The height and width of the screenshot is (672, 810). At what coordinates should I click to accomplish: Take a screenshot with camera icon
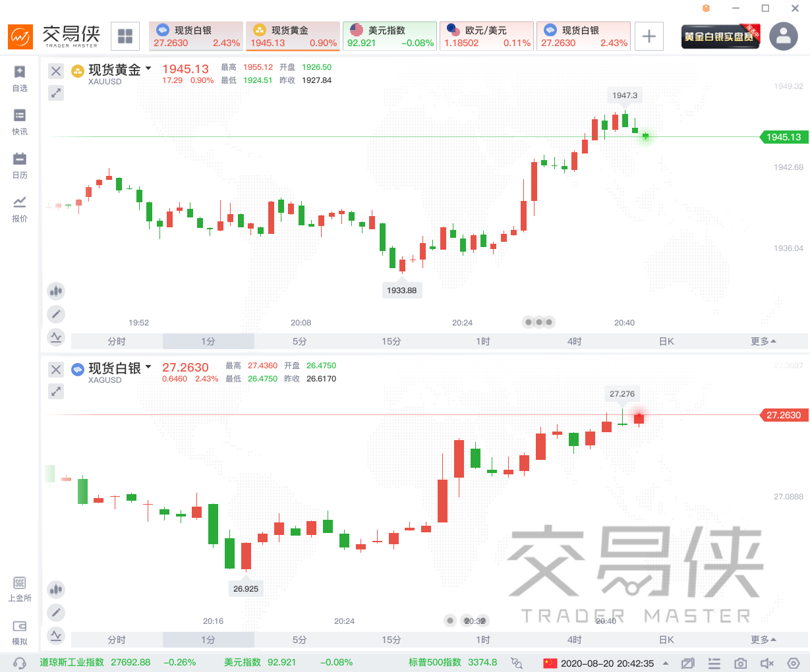(x=741, y=663)
